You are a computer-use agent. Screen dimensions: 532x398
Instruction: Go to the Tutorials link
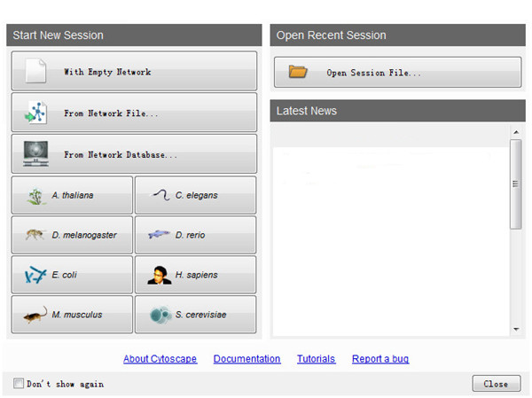[x=316, y=359]
